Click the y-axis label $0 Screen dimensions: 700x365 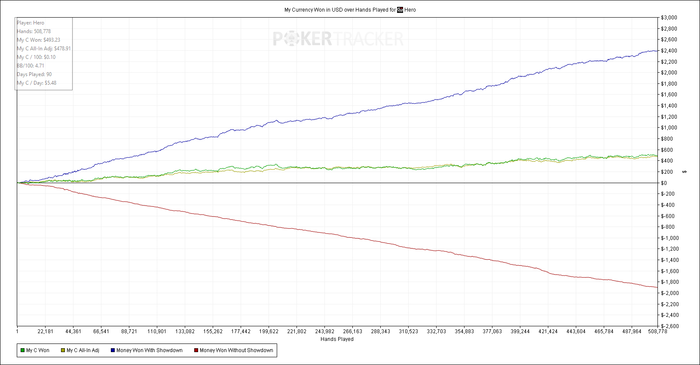click(664, 183)
